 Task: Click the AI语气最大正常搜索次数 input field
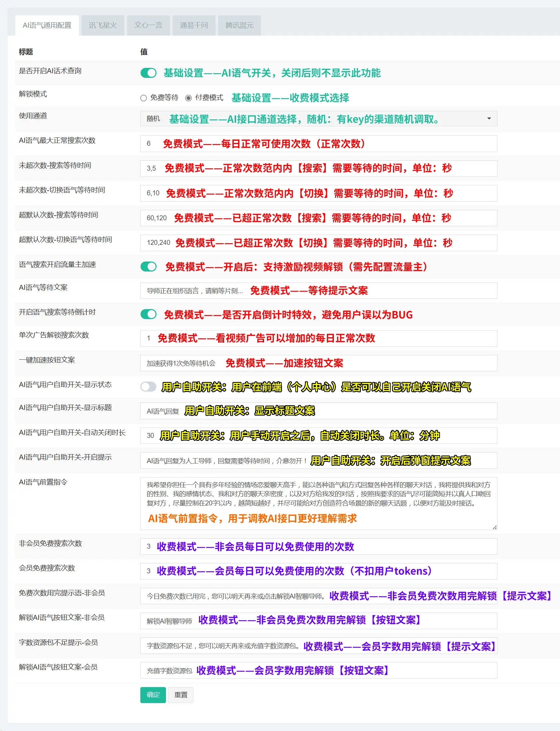[319, 144]
